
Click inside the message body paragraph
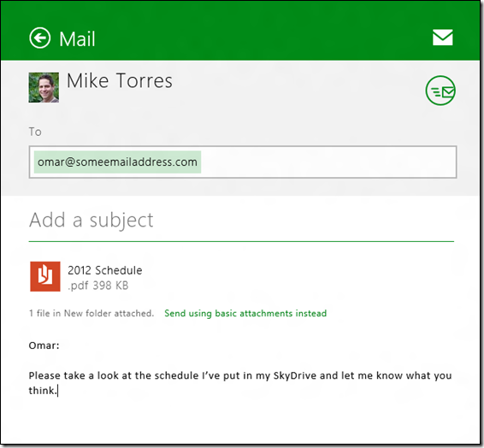[240, 383]
